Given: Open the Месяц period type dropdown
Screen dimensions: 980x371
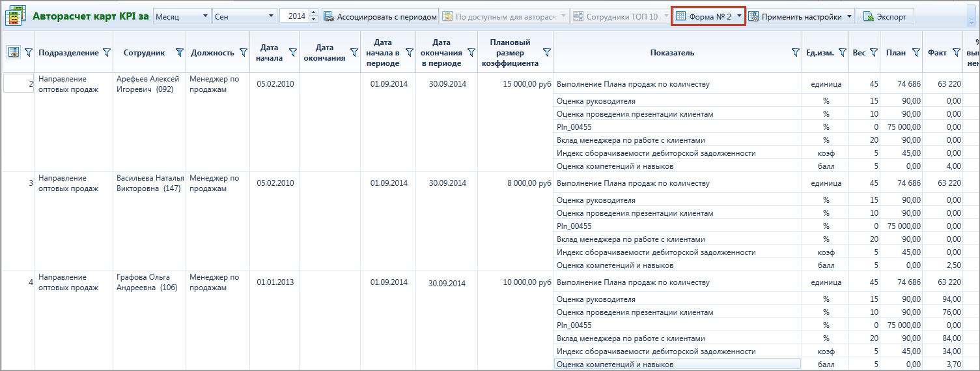Looking at the screenshot, I should tap(206, 16).
